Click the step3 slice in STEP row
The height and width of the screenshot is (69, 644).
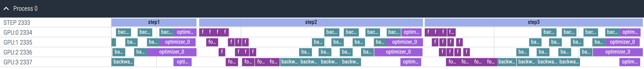pos(534,22)
